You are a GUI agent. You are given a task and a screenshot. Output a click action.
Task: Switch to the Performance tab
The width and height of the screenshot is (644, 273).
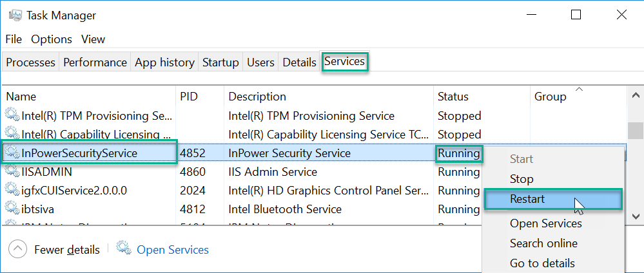tap(95, 62)
